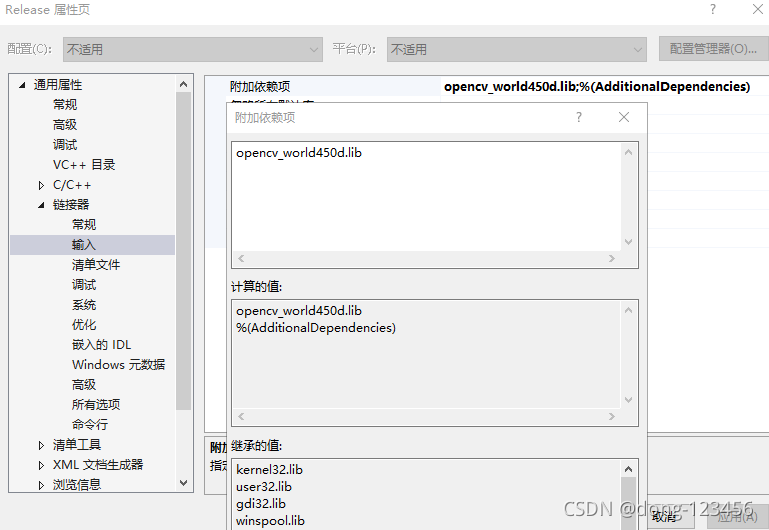Open the 所有选项 page

click(96, 404)
